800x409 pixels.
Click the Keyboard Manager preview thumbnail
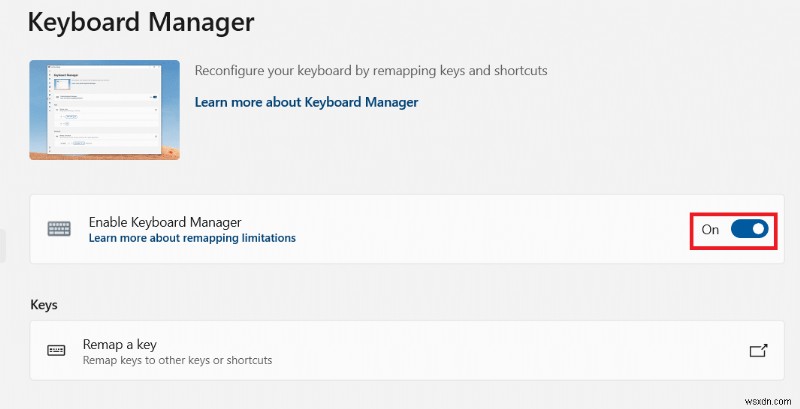pyautogui.click(x=104, y=110)
